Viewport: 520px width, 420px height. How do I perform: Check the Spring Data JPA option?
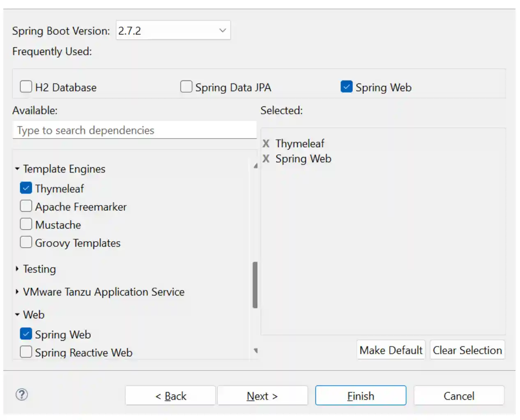(x=186, y=87)
